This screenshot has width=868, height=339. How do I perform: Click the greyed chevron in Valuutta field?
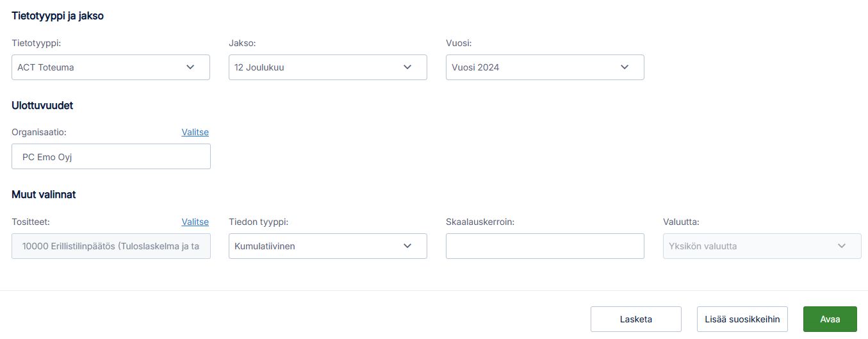842,246
